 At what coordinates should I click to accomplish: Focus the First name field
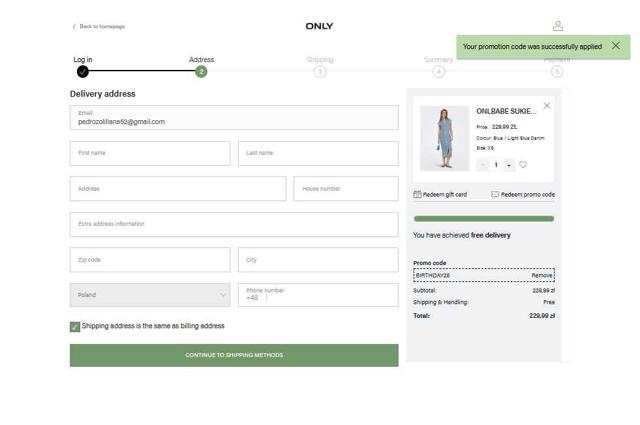pyautogui.click(x=150, y=153)
